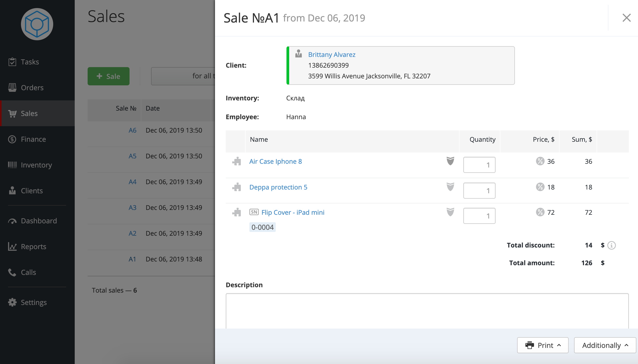Open the 'for all time' period filter
Viewport: 638px width, 364px height.
(x=183, y=76)
